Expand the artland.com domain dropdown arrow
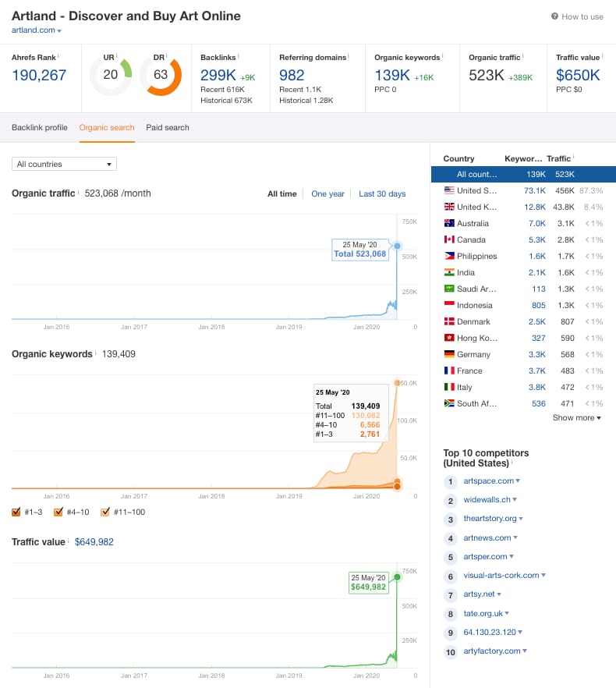 pos(59,30)
